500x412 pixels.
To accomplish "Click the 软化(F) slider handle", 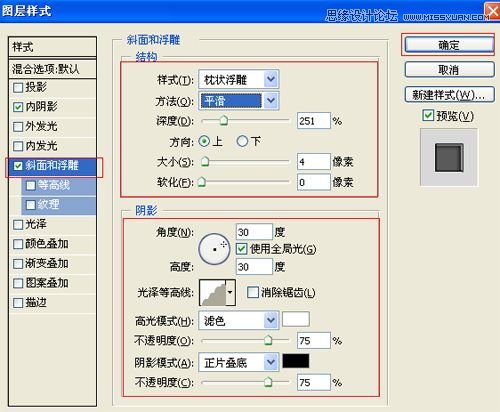I will (202, 182).
